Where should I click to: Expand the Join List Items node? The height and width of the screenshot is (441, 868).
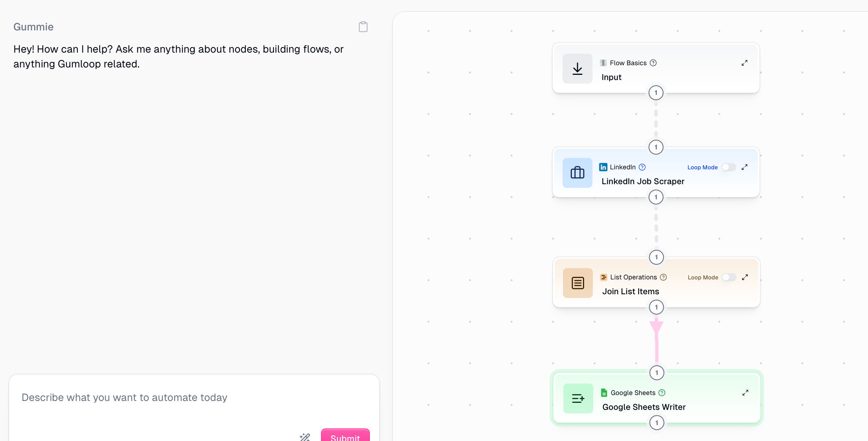click(745, 277)
